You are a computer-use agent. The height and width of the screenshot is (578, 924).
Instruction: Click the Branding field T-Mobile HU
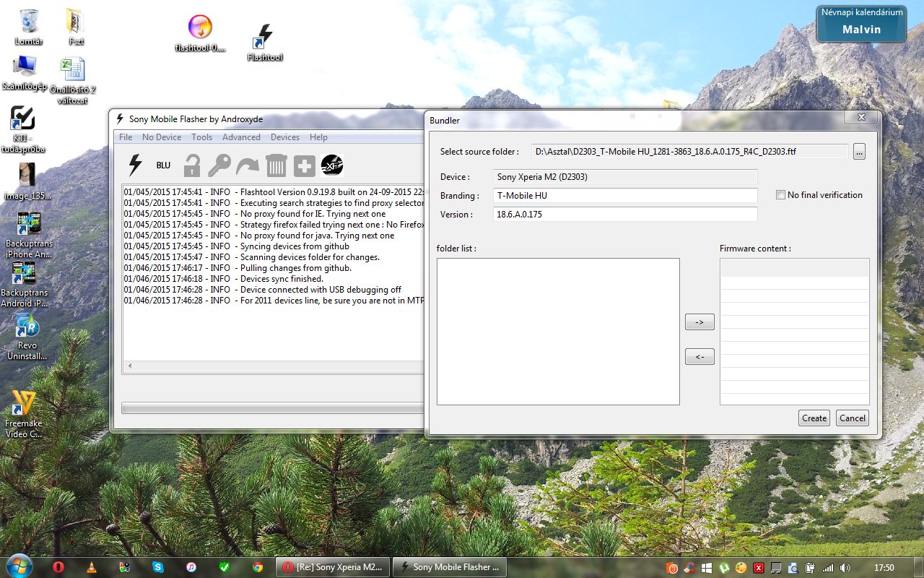click(x=626, y=196)
